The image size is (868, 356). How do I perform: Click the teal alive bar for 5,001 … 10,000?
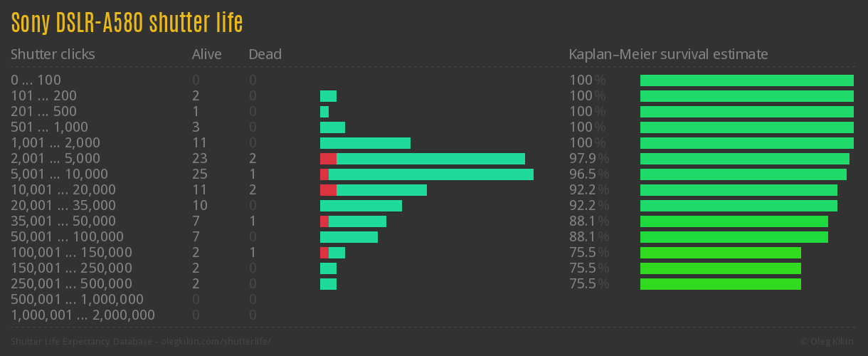[x=430, y=174]
